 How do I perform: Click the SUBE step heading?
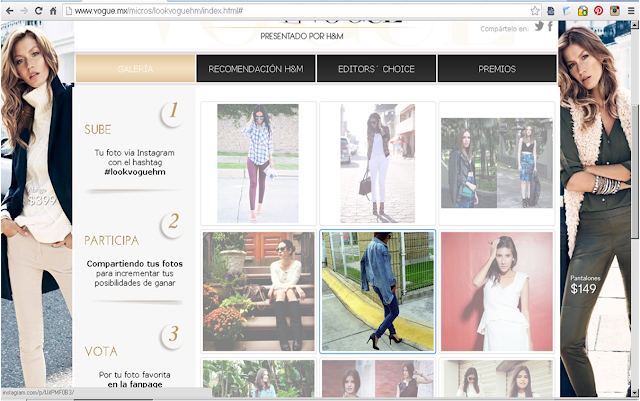(x=98, y=129)
